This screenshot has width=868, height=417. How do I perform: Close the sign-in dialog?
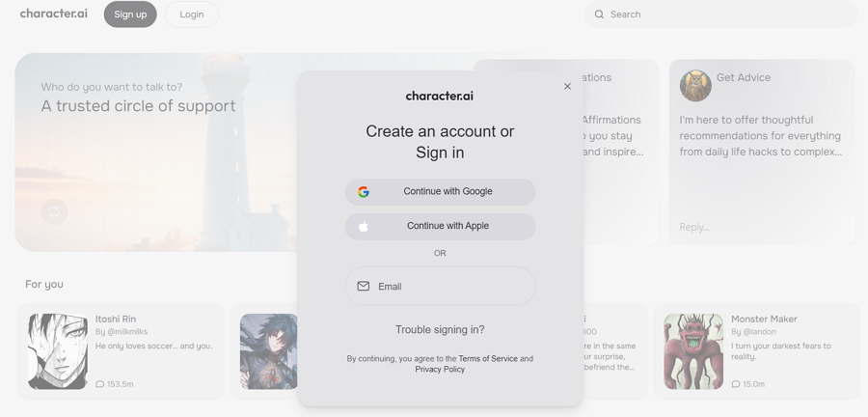[x=567, y=86]
